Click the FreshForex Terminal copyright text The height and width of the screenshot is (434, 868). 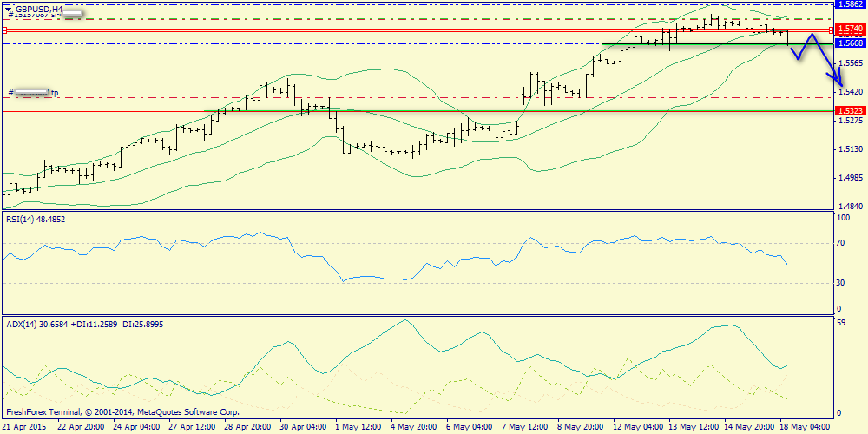click(122, 412)
